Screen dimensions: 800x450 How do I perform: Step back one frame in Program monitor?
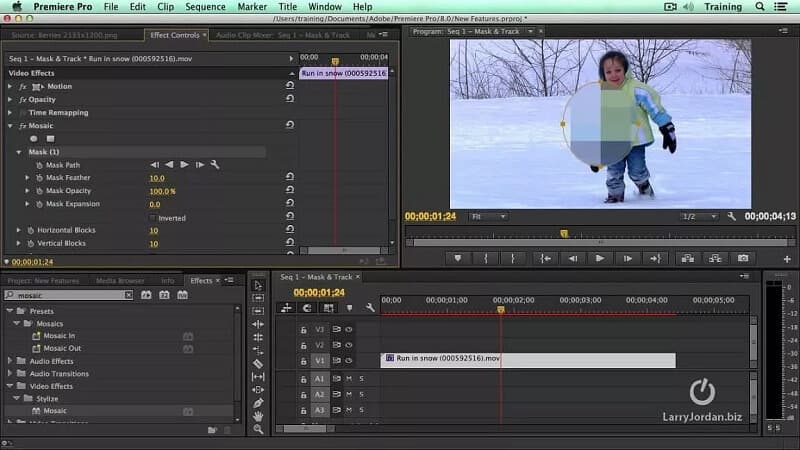(x=573, y=259)
